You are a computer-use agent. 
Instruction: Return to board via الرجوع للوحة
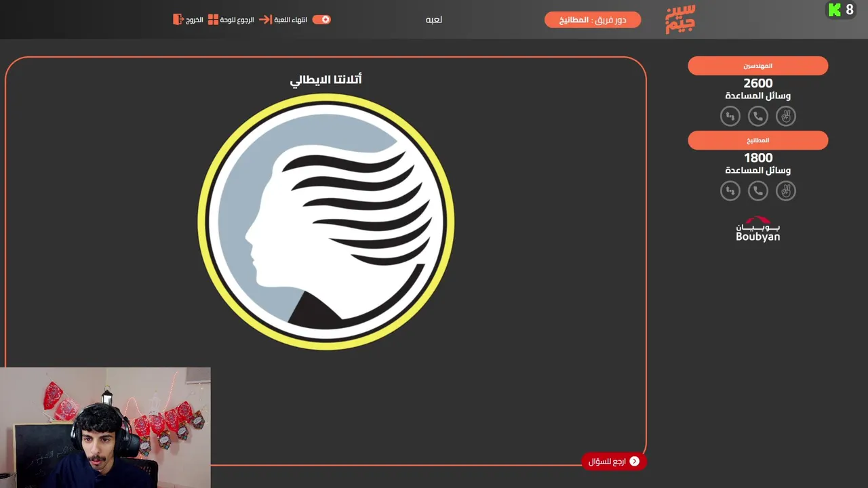coord(237,20)
